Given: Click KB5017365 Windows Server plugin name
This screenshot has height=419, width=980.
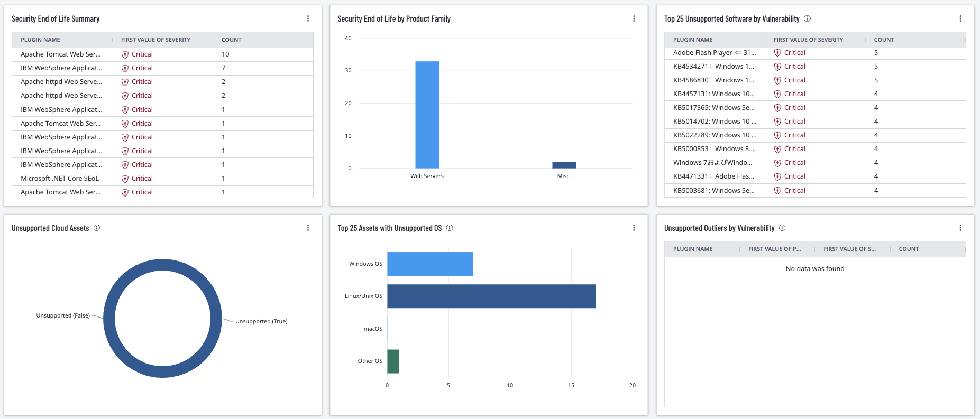Looking at the screenshot, I should 714,108.
